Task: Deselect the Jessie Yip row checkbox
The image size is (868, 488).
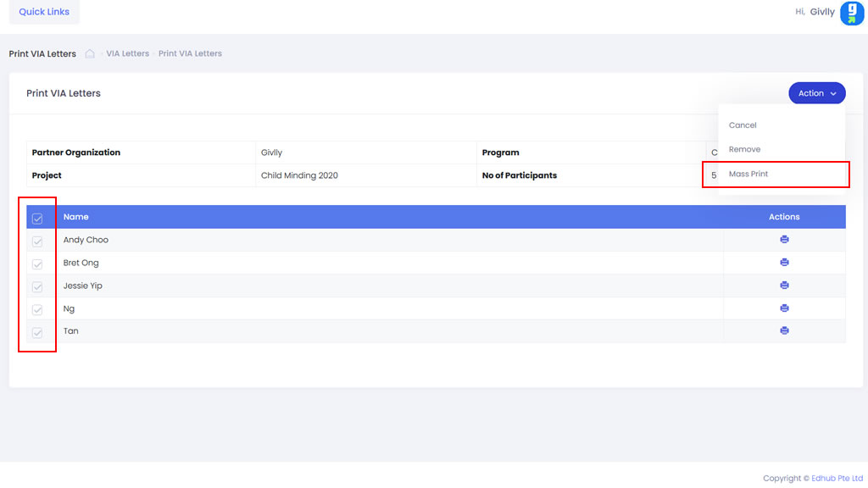Action: (37, 287)
